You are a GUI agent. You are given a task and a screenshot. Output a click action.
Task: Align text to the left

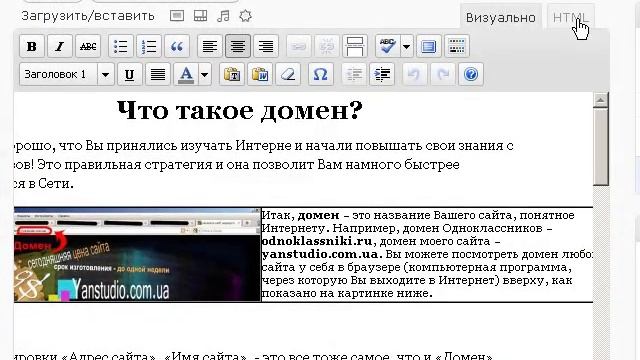(x=209, y=46)
